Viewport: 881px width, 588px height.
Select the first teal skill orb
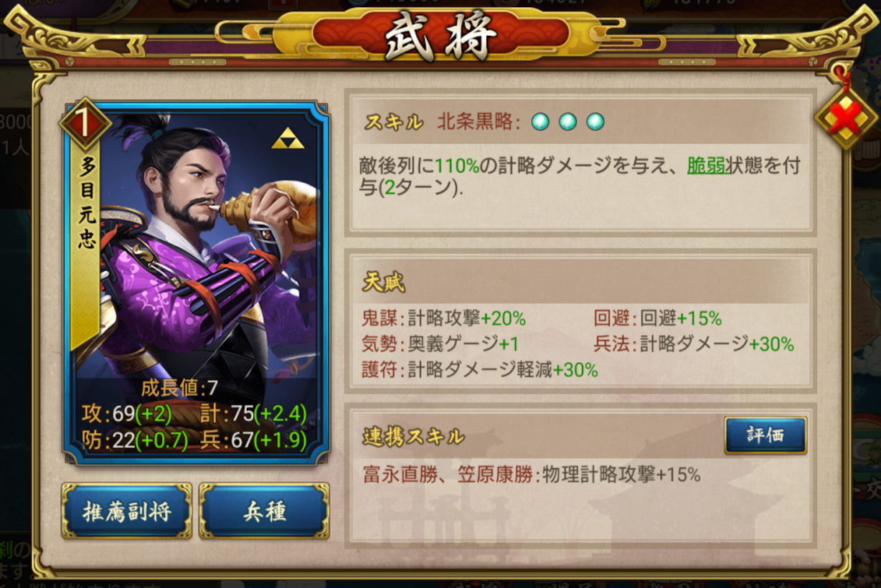pos(540,122)
